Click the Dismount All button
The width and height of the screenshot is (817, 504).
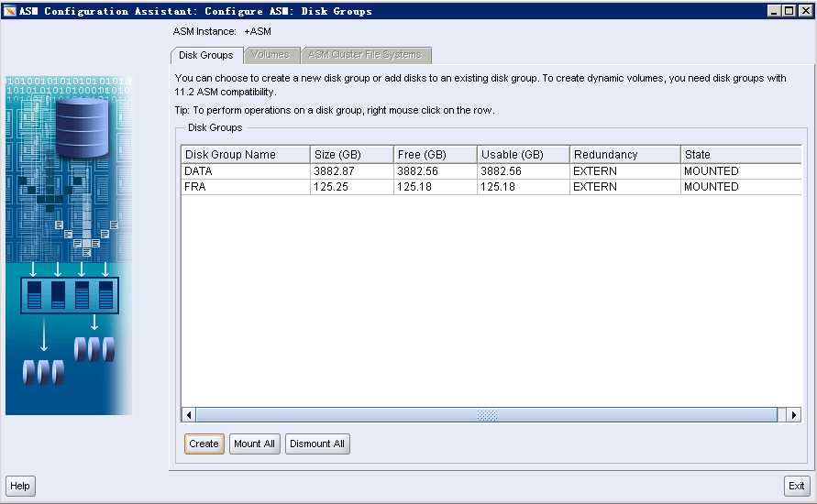tap(317, 444)
